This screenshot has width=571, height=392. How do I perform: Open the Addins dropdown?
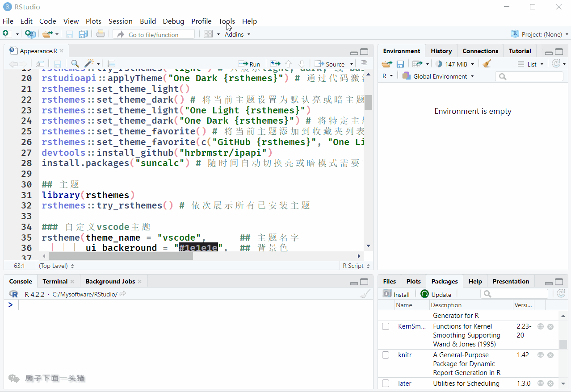pyautogui.click(x=237, y=34)
